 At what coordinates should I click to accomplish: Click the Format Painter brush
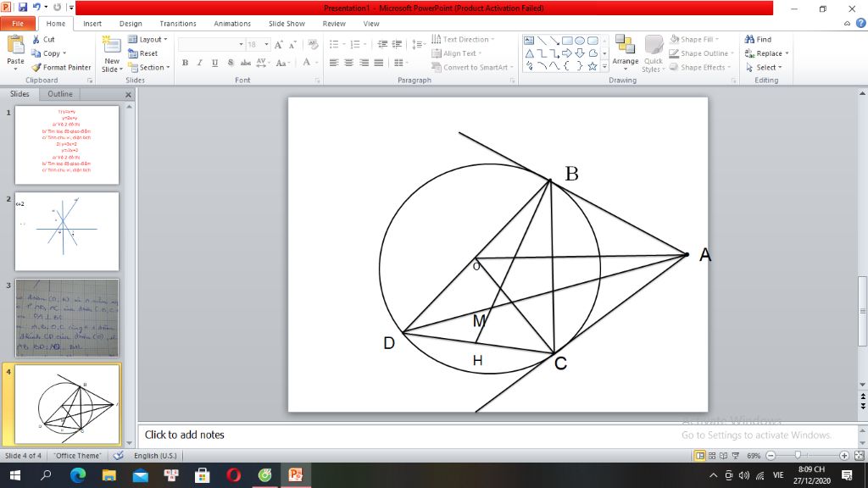pos(61,67)
